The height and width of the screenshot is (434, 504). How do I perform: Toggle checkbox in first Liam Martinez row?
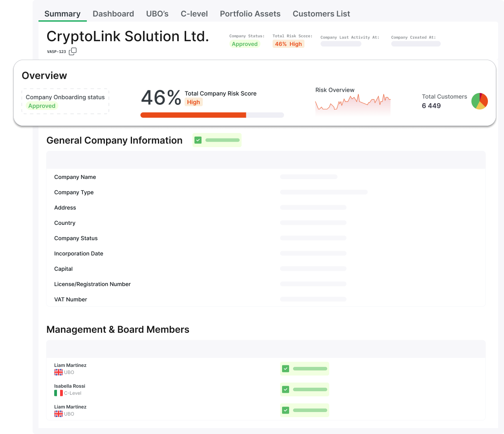click(x=286, y=368)
